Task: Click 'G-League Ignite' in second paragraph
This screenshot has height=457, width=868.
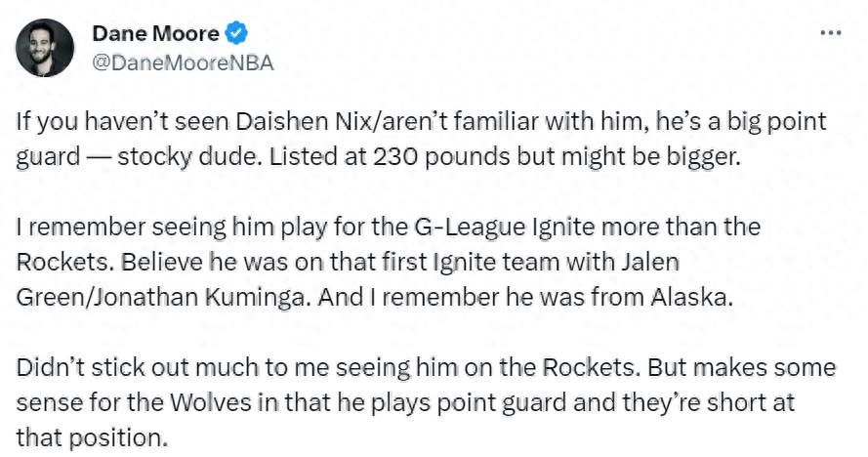Action: click(505, 228)
